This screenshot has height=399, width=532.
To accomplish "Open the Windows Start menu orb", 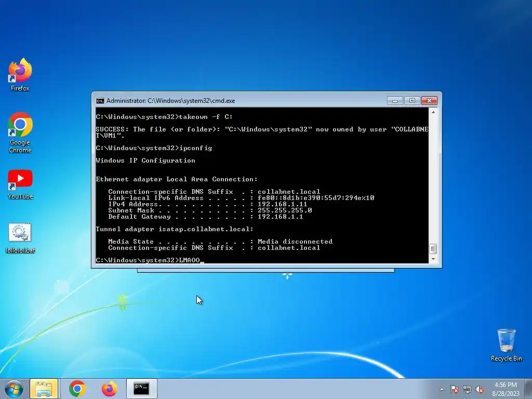I will coord(14,389).
